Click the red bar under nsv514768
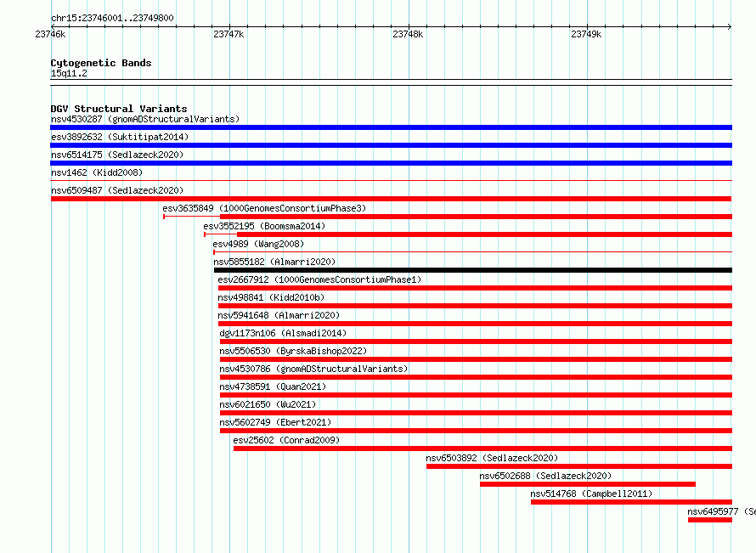This screenshot has width=756, height=553. 632,502
